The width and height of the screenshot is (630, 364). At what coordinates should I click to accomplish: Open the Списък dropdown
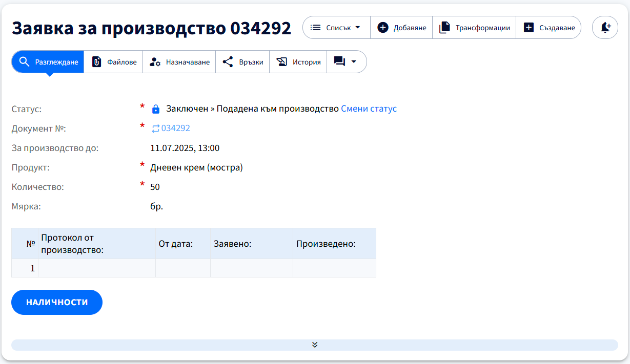[336, 27]
